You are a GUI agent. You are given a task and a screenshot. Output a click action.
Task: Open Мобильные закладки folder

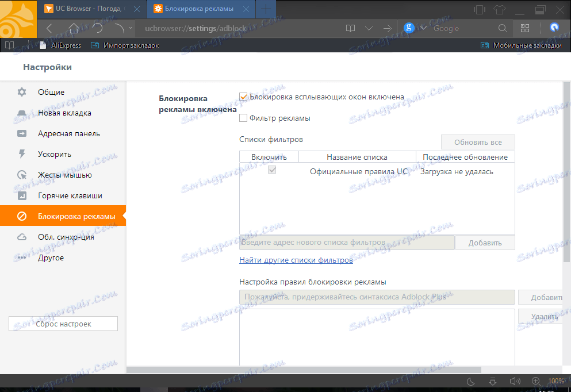(x=521, y=45)
